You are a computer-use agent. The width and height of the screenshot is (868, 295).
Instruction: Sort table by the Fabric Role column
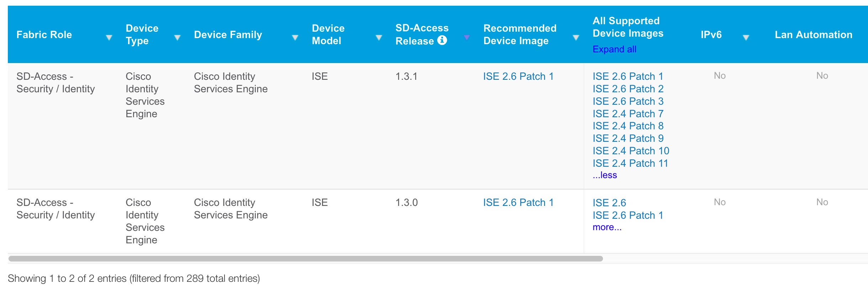point(109,37)
